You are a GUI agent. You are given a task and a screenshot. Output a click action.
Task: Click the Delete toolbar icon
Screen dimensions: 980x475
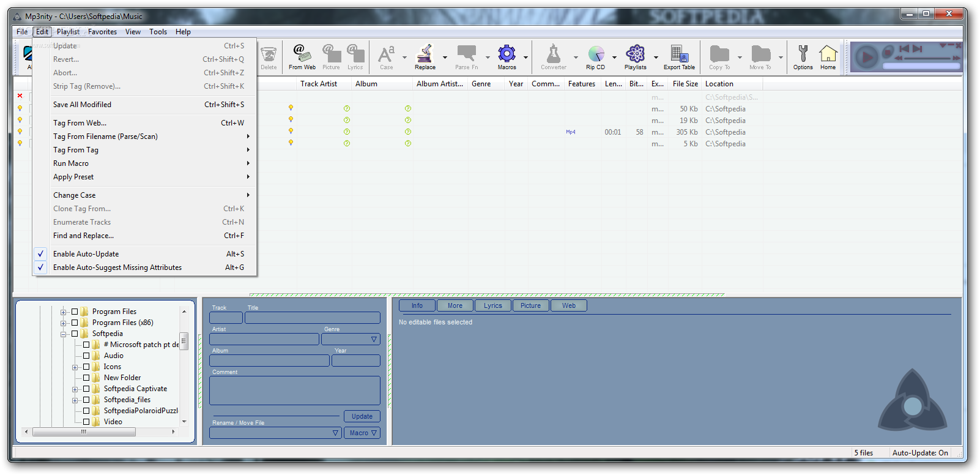click(269, 58)
